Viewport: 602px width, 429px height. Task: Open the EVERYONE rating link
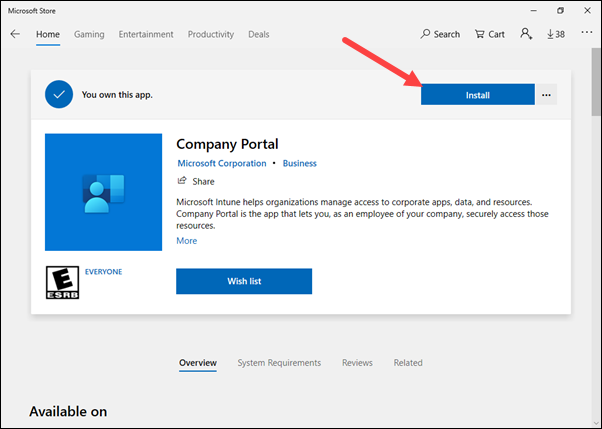103,272
